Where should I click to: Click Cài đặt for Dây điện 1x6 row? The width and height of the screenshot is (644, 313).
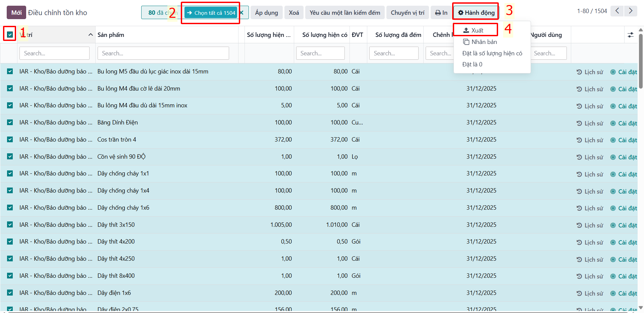[624, 293]
